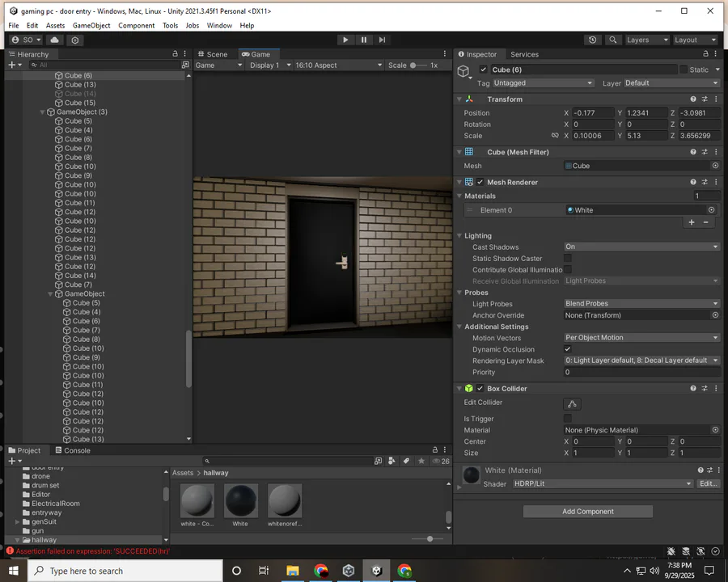728x582 pixels.
Task: Open the Window menu
Action: [219, 26]
